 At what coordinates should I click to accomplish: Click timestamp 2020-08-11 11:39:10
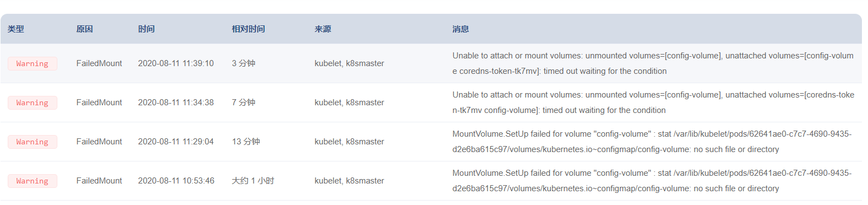pos(176,63)
